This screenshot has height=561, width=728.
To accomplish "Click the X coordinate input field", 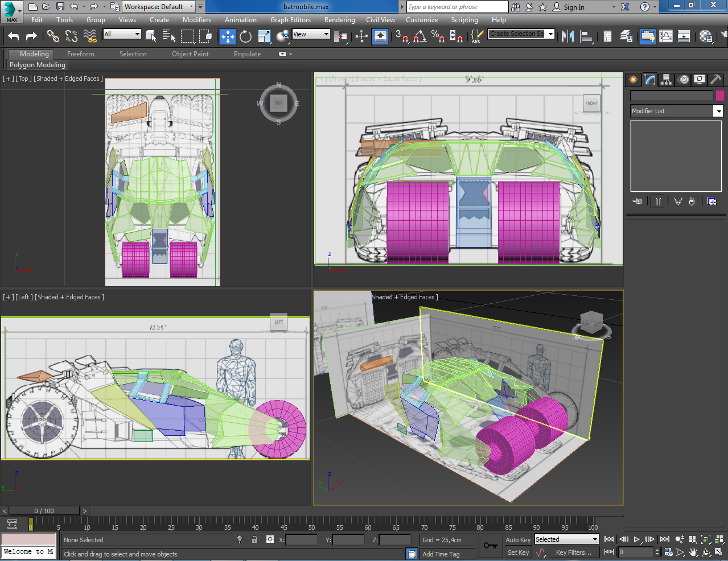I will point(302,540).
